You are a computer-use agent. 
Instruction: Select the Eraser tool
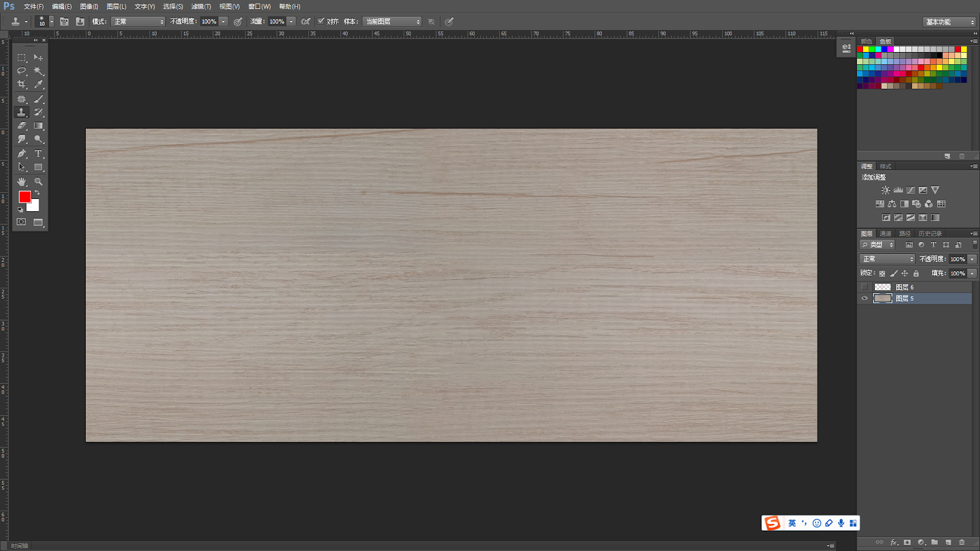pyautogui.click(x=21, y=126)
